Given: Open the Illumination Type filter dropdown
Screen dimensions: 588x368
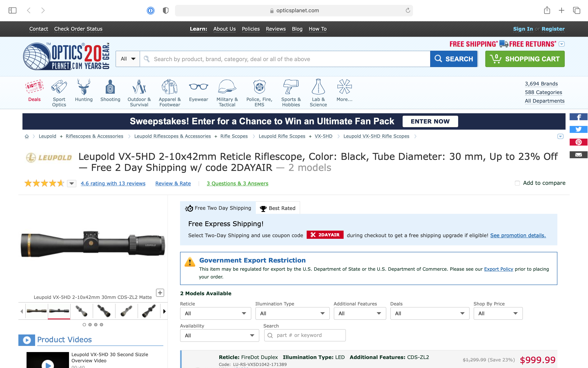Looking at the screenshot, I should (292, 313).
